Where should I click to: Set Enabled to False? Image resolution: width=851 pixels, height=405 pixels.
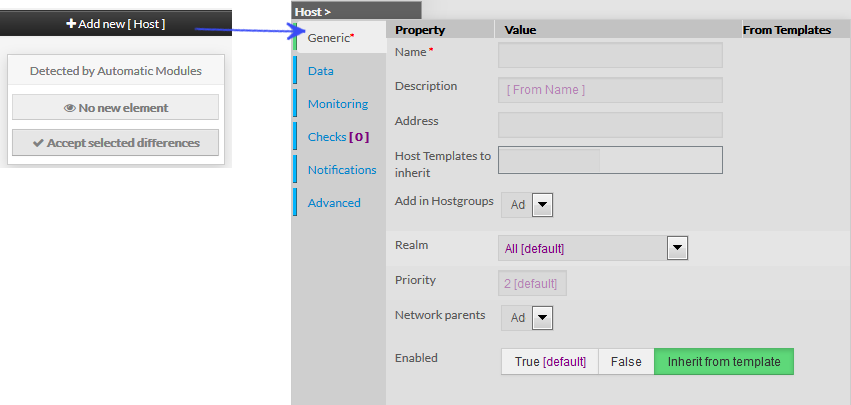point(626,362)
